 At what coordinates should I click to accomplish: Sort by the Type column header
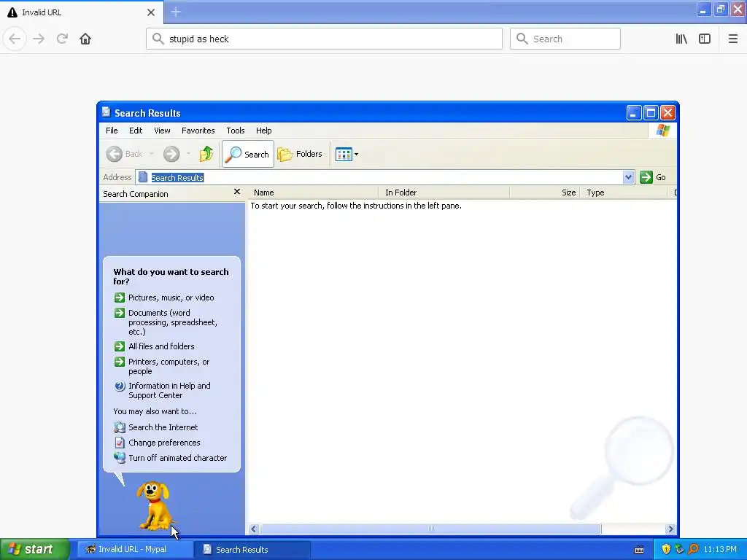point(623,192)
